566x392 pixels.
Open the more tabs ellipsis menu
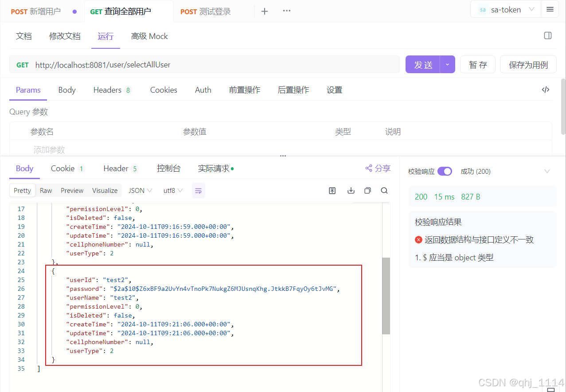tap(287, 11)
